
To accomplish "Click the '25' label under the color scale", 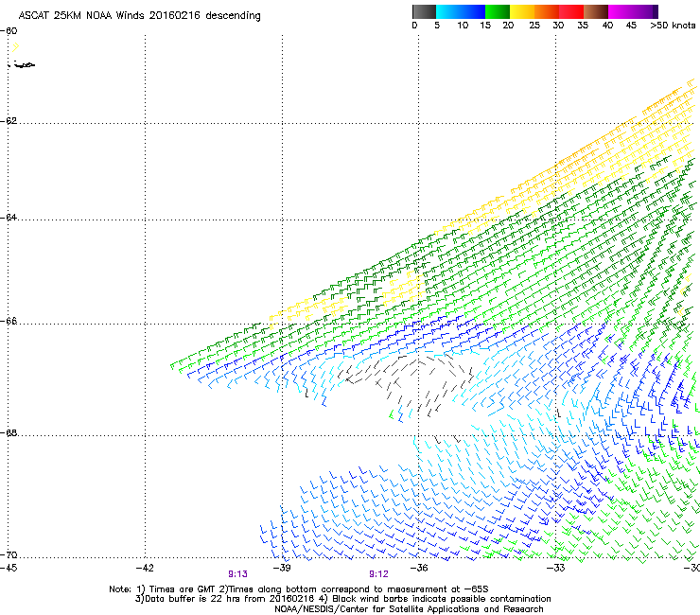I will 534,26.
